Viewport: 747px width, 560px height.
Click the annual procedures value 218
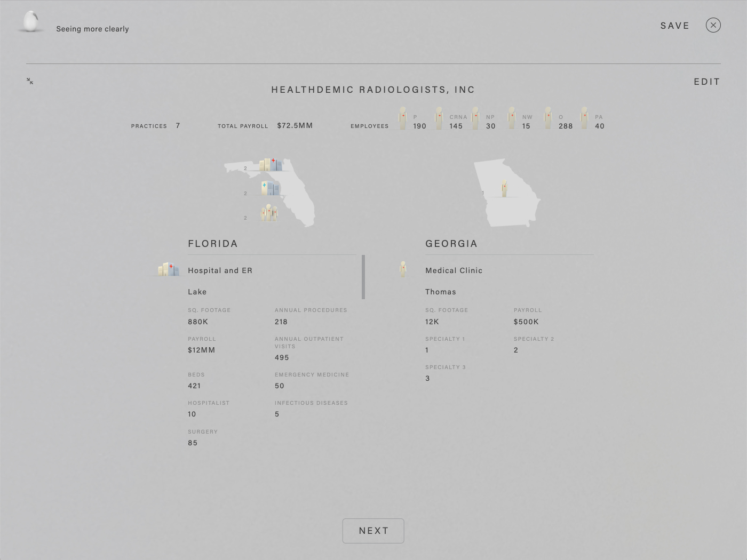tap(281, 322)
